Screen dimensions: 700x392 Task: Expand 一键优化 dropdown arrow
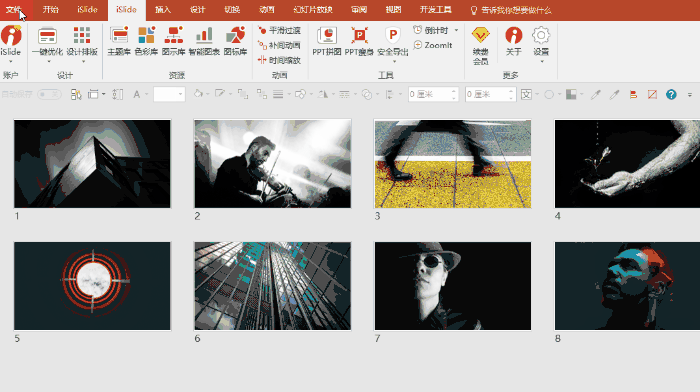click(x=49, y=62)
